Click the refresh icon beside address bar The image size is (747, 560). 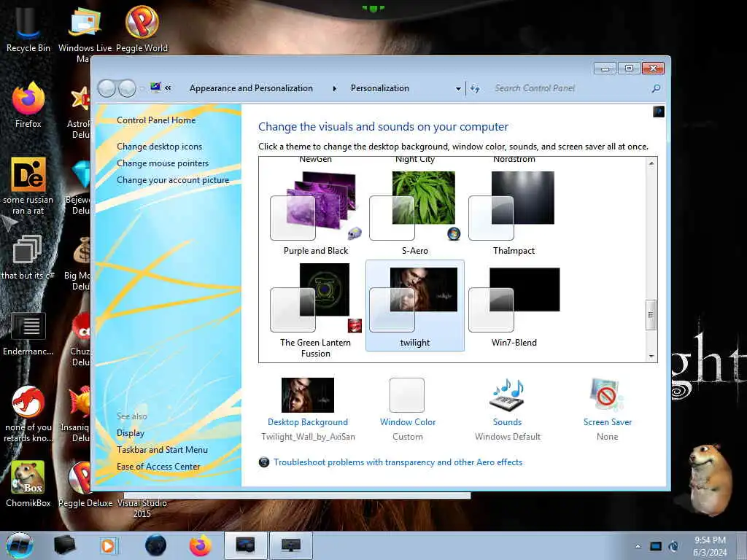click(475, 88)
